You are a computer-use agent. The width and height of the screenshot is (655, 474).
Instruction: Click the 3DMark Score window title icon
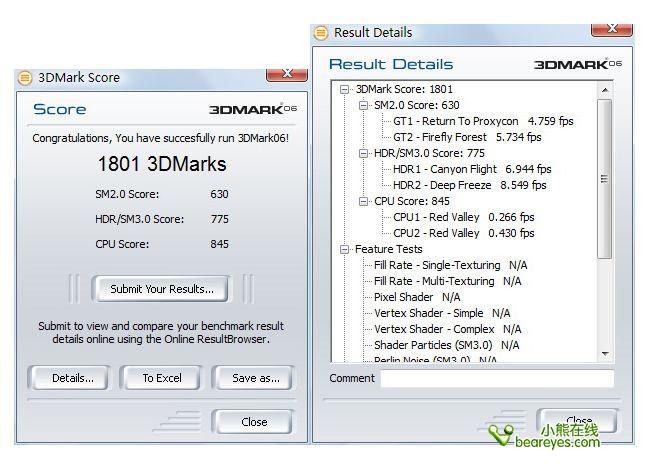[25, 77]
